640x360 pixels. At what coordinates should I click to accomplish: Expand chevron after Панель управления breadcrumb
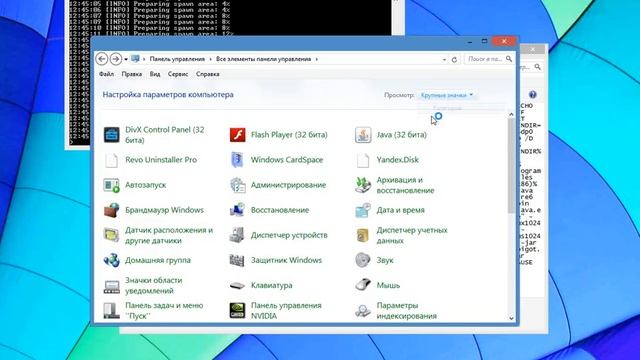pyautogui.click(x=211, y=59)
